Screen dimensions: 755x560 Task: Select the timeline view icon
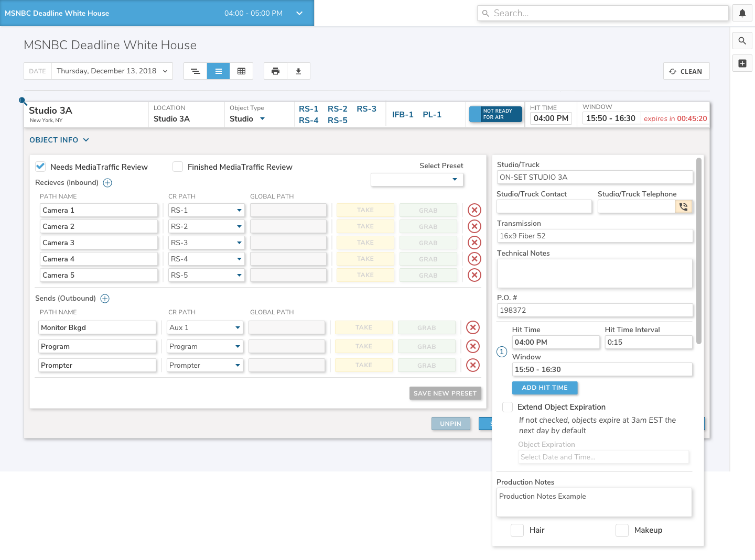coord(195,71)
